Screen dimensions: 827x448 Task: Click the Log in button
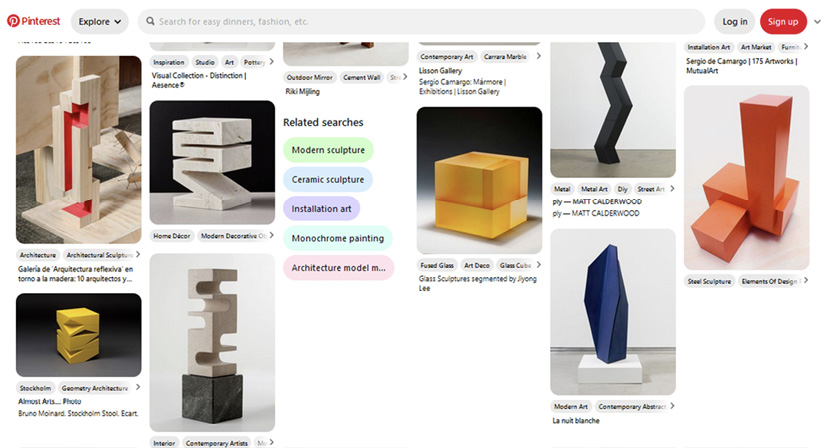(735, 22)
